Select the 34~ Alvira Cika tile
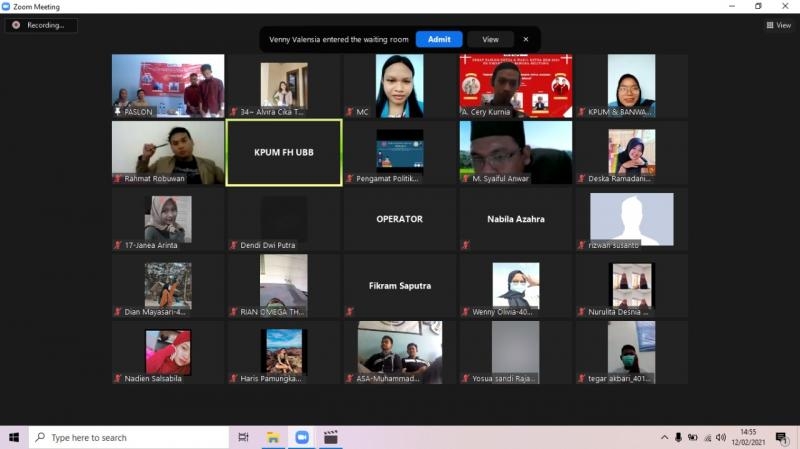800x449 pixels. pos(284,86)
